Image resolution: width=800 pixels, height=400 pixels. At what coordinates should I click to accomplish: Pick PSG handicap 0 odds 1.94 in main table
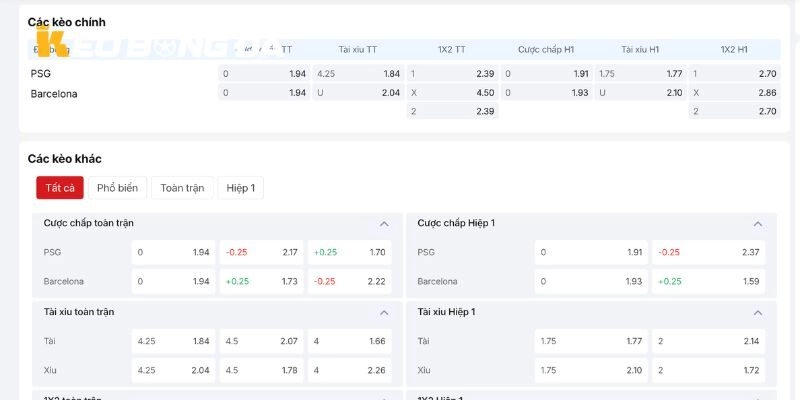pyautogui.click(x=264, y=73)
